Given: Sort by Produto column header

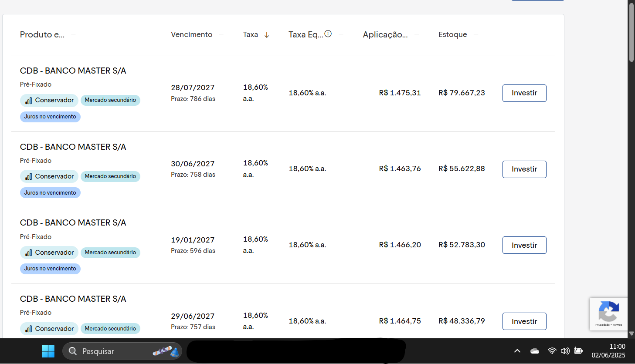Looking at the screenshot, I should [42, 35].
